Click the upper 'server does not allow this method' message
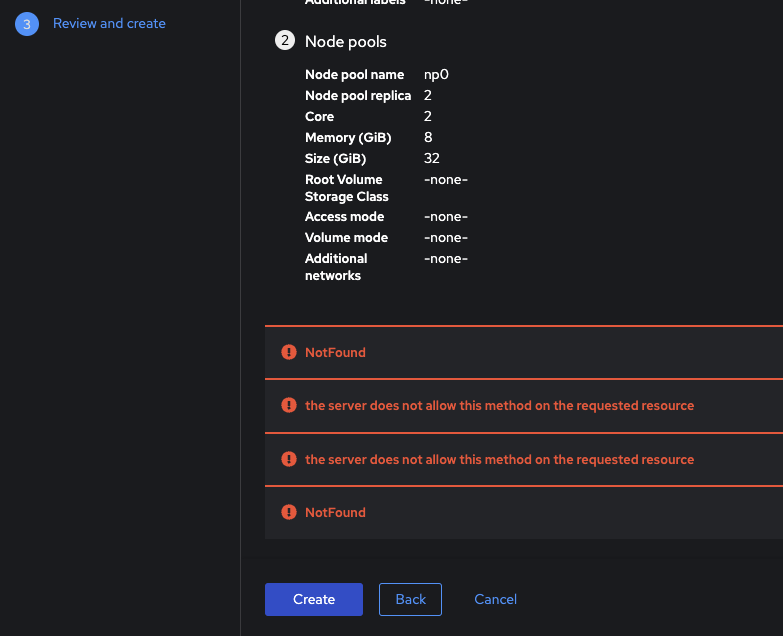 point(499,405)
